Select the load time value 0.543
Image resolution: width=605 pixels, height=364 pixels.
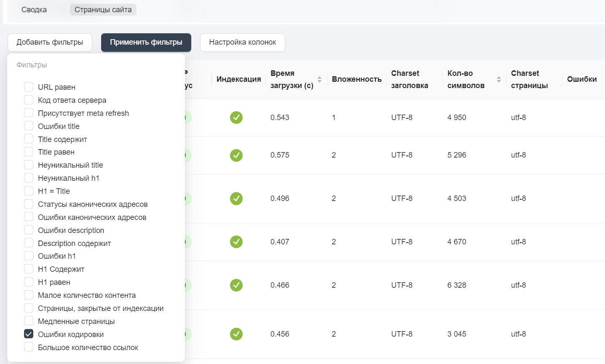(280, 118)
